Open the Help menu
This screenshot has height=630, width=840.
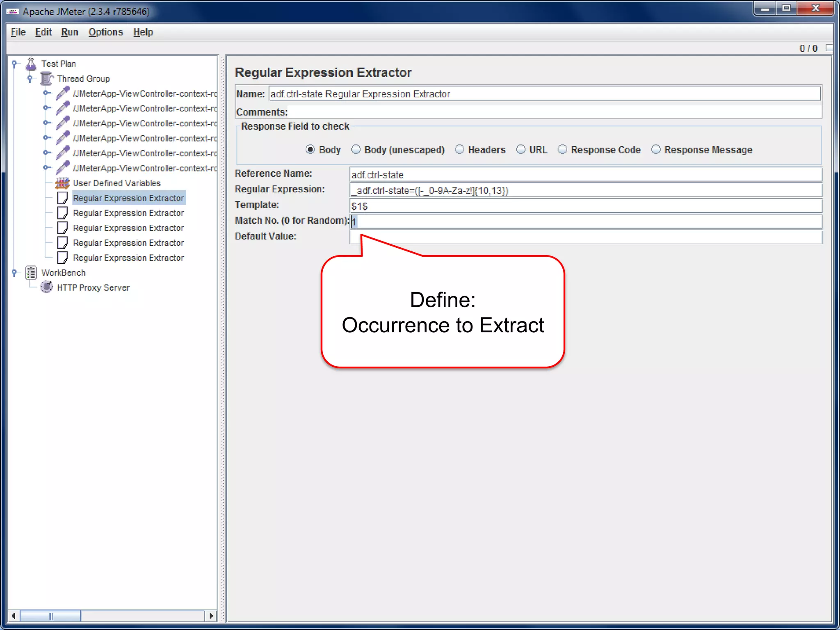click(143, 32)
